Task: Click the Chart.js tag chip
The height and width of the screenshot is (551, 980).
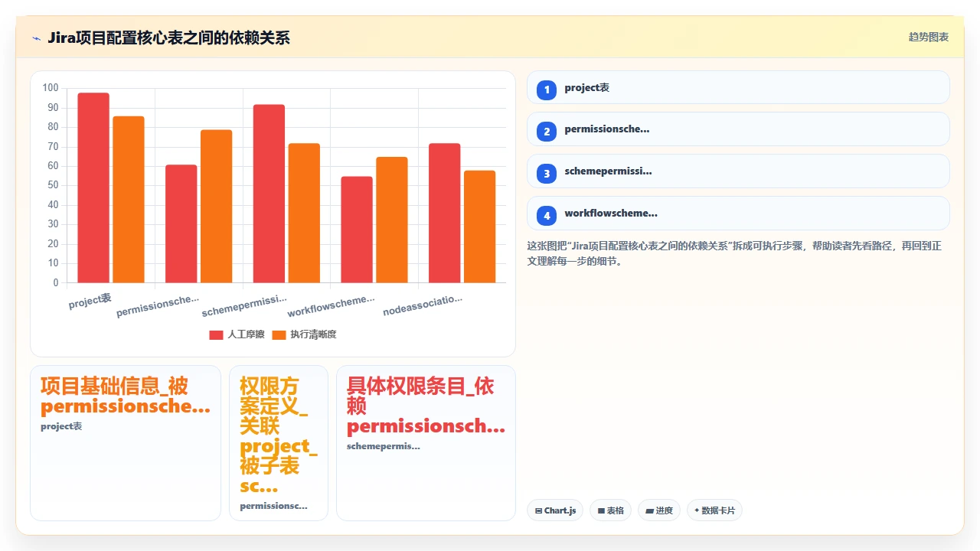Action: pos(555,510)
